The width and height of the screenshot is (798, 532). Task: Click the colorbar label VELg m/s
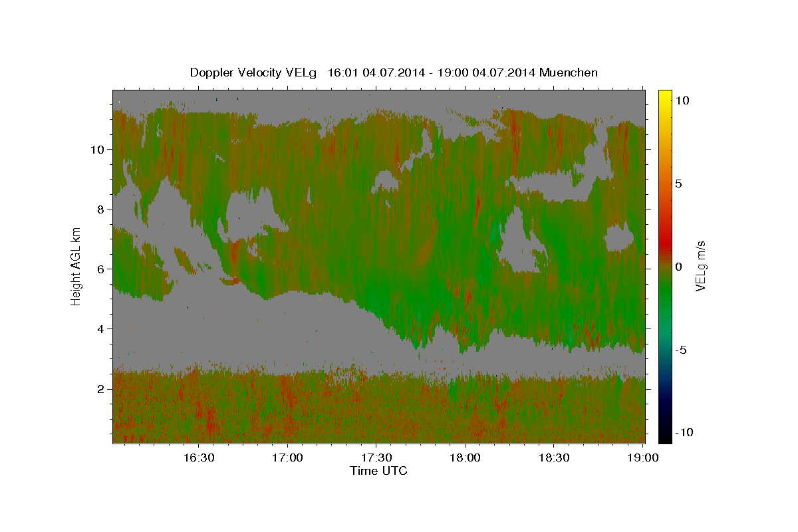pyautogui.click(x=701, y=266)
